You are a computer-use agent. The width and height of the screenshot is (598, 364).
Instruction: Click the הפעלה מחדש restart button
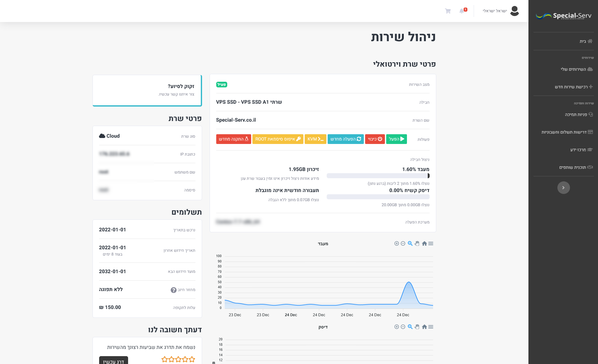[346, 139]
